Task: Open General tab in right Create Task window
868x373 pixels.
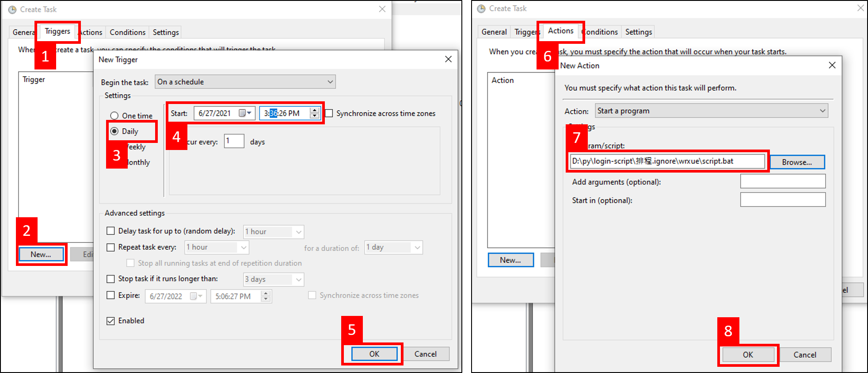Action: click(x=494, y=32)
